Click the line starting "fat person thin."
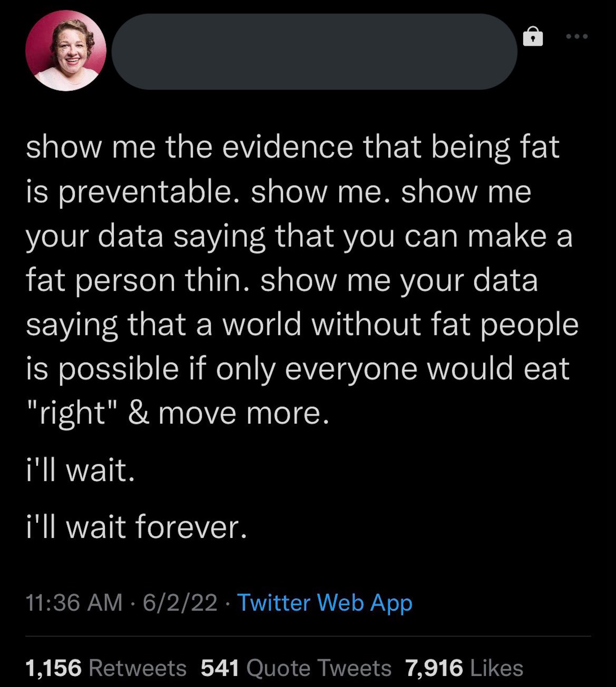 [282, 280]
